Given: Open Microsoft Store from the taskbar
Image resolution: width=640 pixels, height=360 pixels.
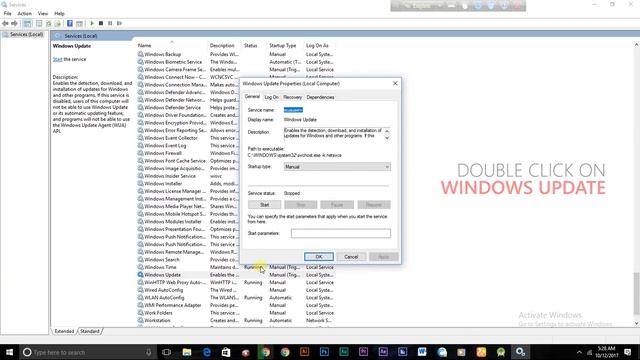Looking at the screenshot, I should [226, 352].
